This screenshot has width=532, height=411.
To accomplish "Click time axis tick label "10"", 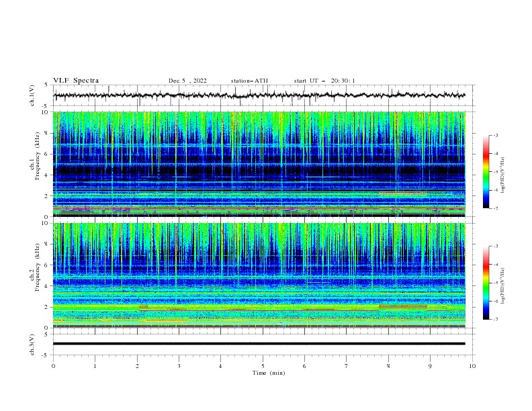I will pos(472,366).
